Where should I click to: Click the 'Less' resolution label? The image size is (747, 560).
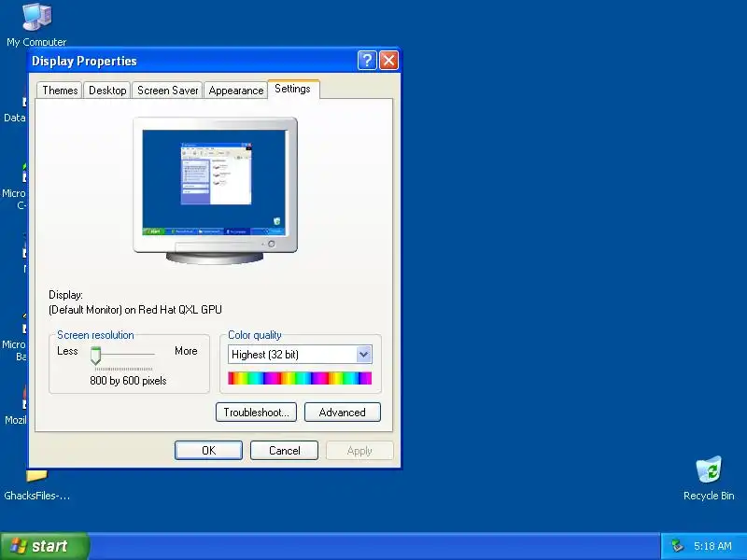pyautogui.click(x=67, y=351)
